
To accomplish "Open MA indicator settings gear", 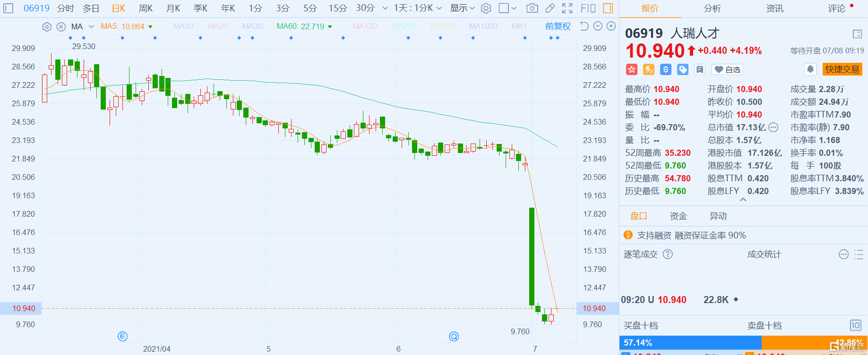I will coord(47,26).
